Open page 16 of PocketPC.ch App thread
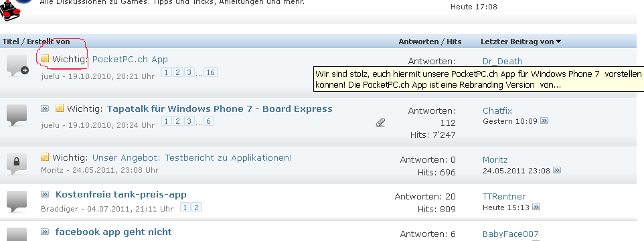 point(210,72)
